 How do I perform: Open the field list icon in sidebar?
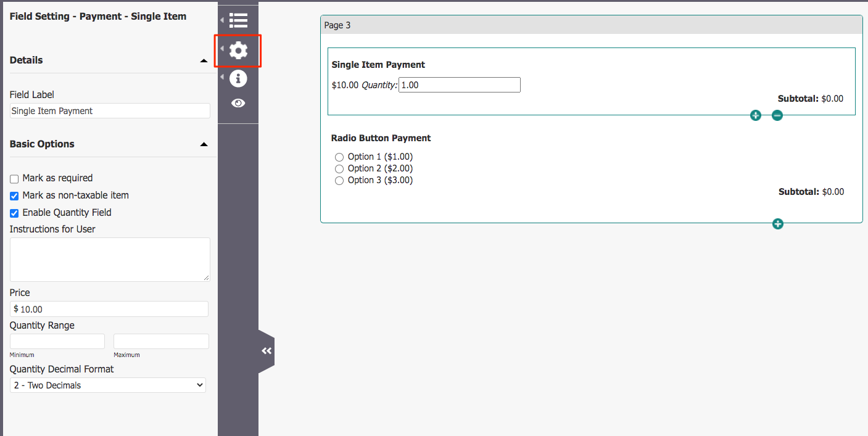238,20
